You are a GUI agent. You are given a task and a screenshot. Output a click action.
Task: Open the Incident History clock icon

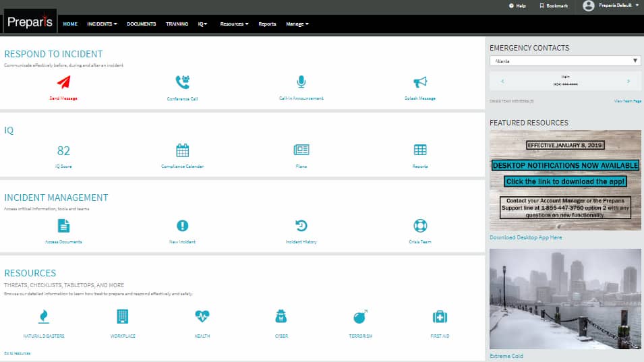point(301,226)
